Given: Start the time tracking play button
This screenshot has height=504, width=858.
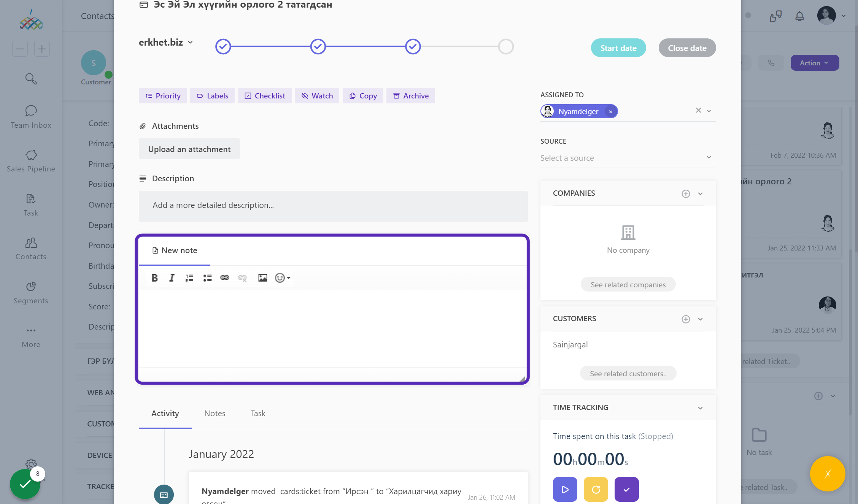Looking at the screenshot, I should click(565, 489).
